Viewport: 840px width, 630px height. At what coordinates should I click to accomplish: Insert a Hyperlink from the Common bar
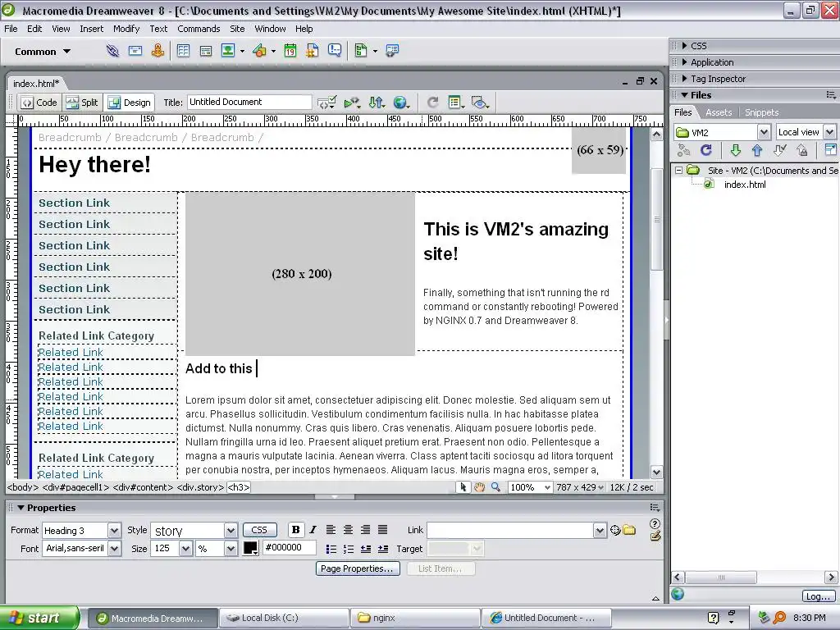pyautogui.click(x=112, y=51)
